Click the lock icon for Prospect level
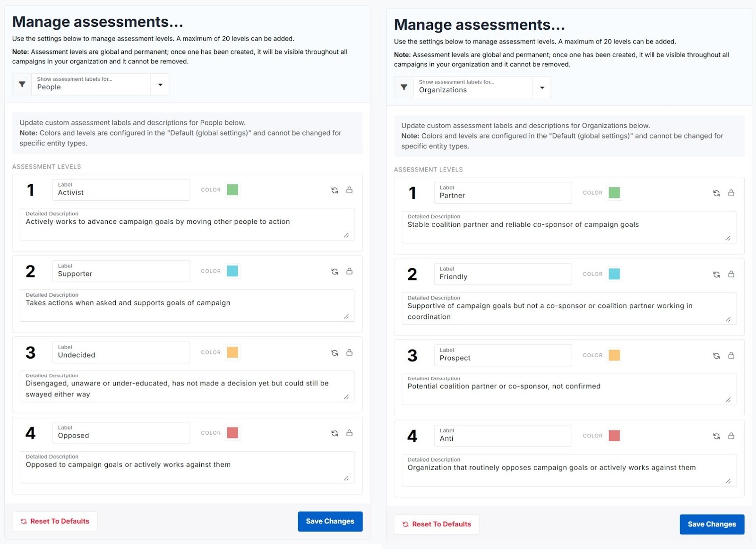756x549 pixels. 731,355
